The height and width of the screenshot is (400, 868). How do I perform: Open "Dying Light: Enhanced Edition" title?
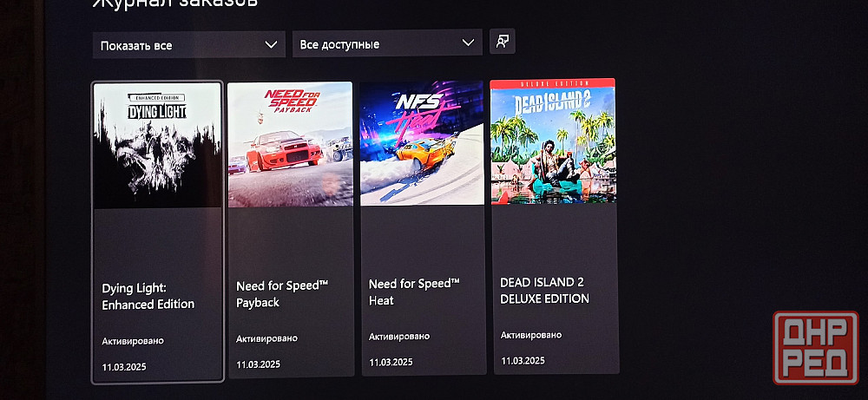(x=148, y=296)
